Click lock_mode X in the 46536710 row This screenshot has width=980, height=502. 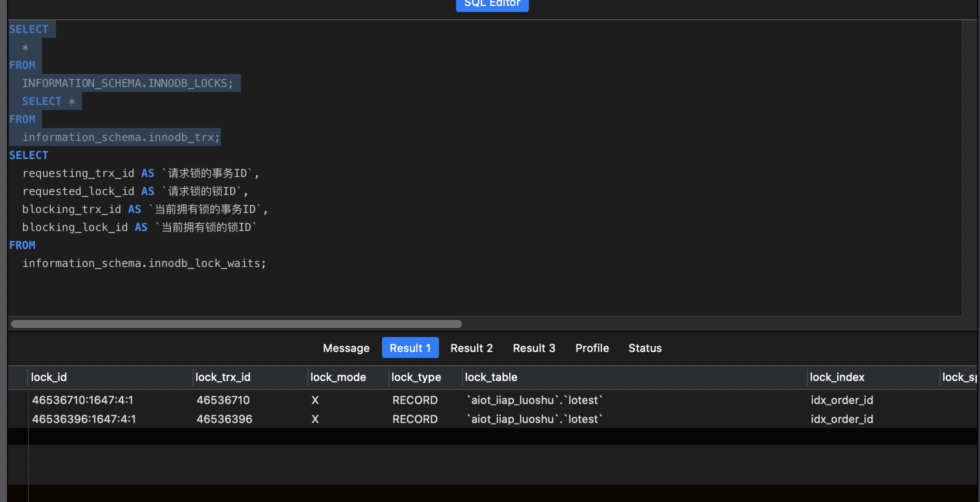coord(315,400)
